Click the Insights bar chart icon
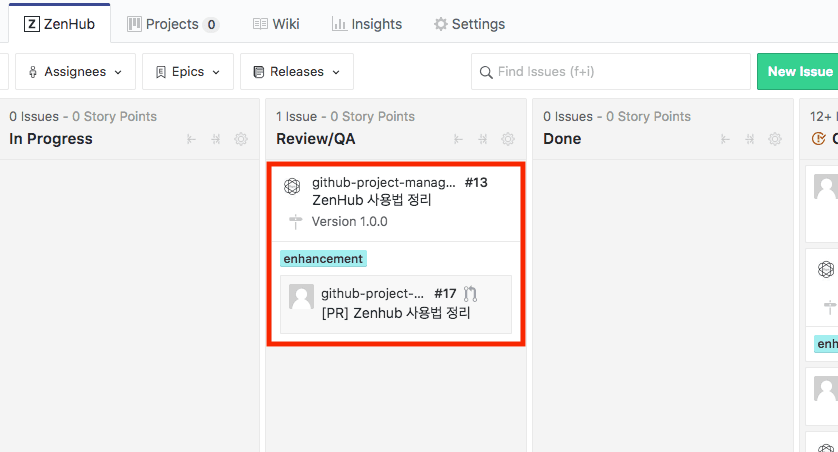Image resolution: width=838 pixels, height=452 pixels. point(339,24)
